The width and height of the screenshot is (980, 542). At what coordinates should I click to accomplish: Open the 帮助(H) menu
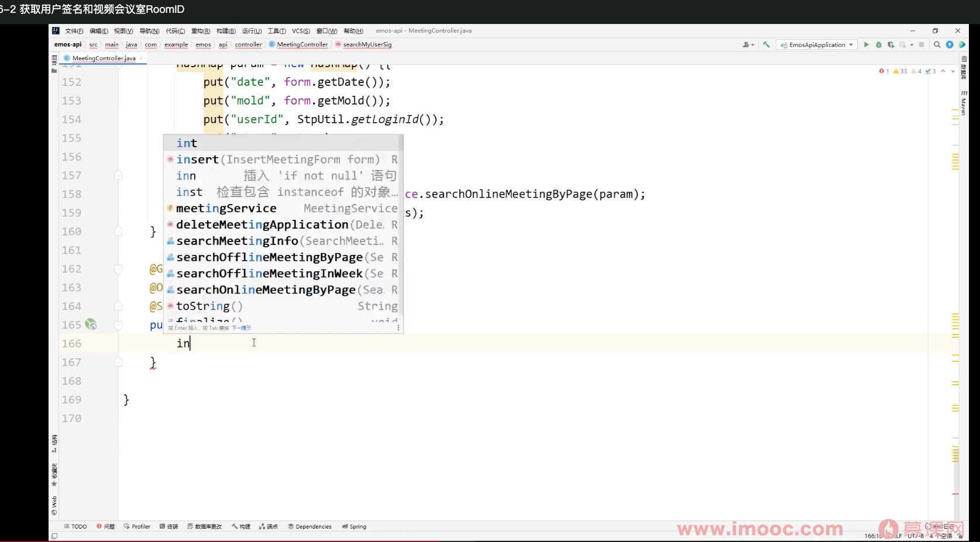click(353, 31)
